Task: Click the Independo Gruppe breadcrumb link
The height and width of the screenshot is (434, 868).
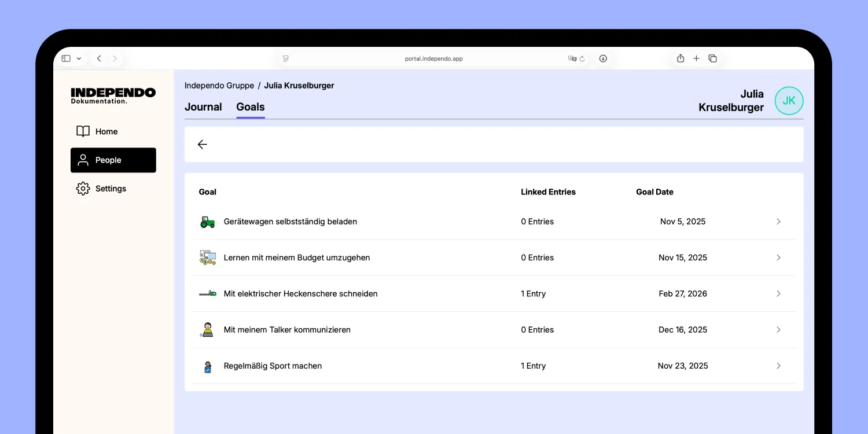Action: [219, 86]
